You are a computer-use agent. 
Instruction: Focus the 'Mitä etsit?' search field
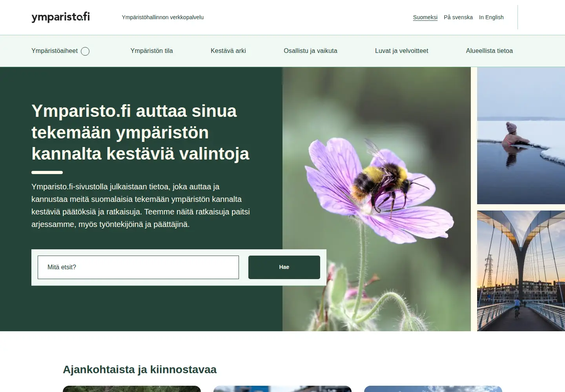pyautogui.click(x=138, y=267)
